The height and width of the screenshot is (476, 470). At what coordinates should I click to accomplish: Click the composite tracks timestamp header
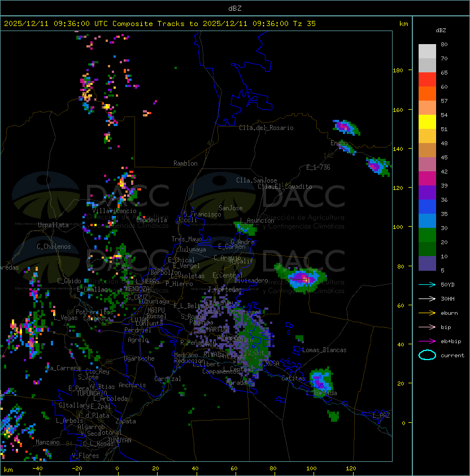pos(160,24)
